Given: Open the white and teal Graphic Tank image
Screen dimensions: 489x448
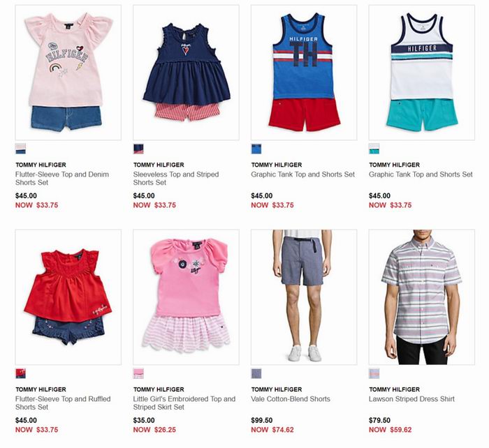Looking at the screenshot, I should pos(422,73).
